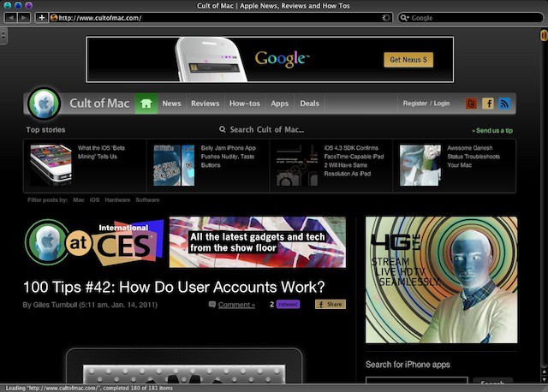
Task: Click the Get Nexus S ad button
Action: click(408, 60)
